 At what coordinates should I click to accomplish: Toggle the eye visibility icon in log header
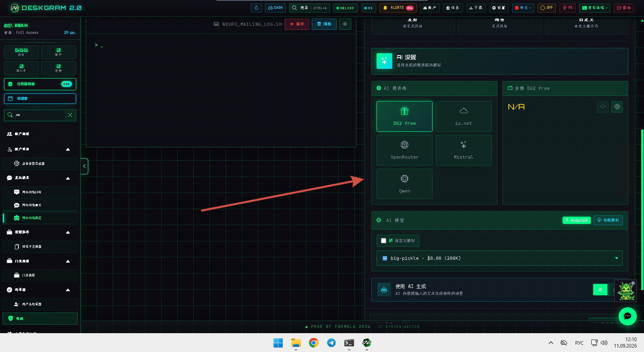(345, 24)
